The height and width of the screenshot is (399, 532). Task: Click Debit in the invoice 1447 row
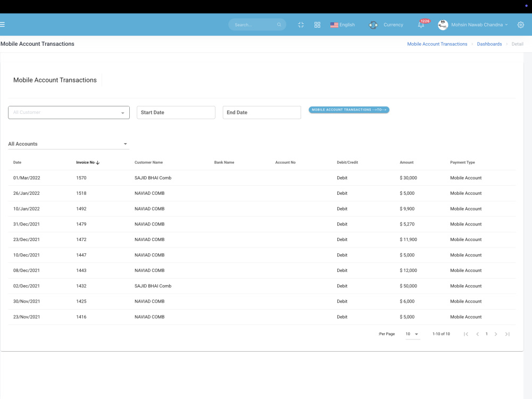click(x=342, y=255)
